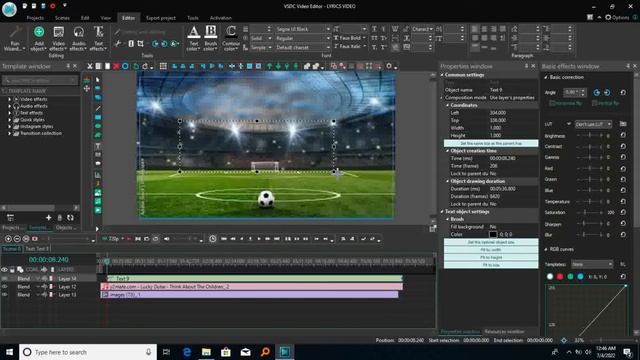Select the red RGB curve channel

560,276
